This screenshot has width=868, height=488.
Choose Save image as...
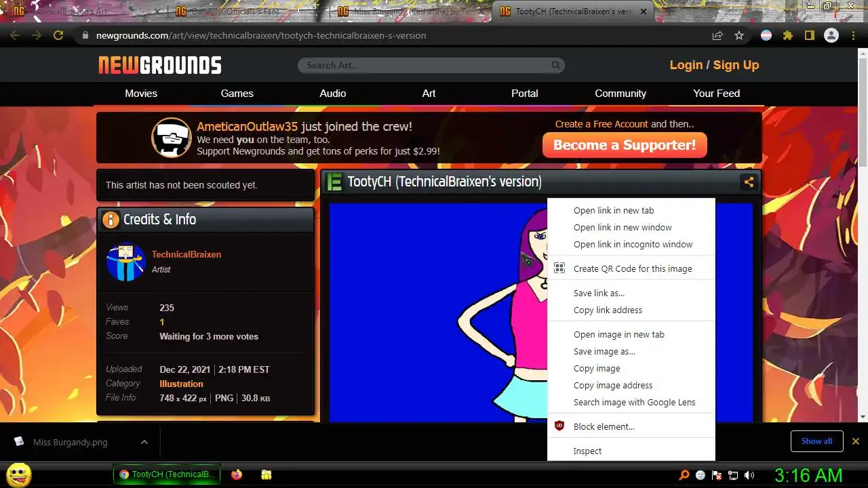[631, 351]
